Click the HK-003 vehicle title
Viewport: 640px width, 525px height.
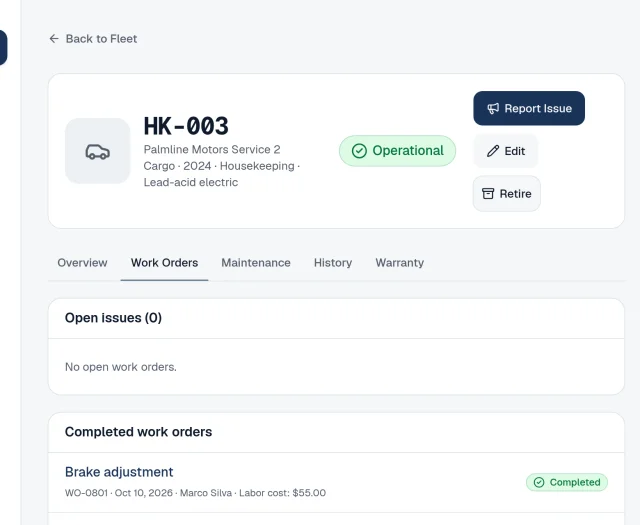tap(186, 126)
